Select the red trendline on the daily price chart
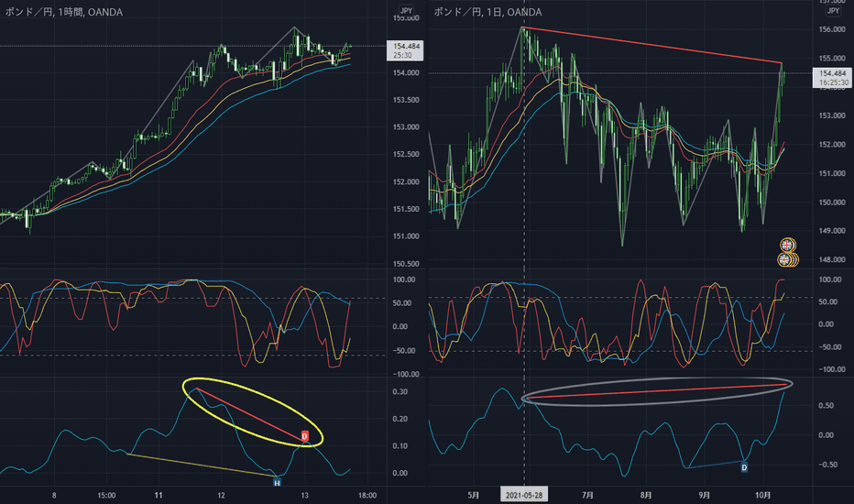The image size is (854, 504). pos(651,45)
